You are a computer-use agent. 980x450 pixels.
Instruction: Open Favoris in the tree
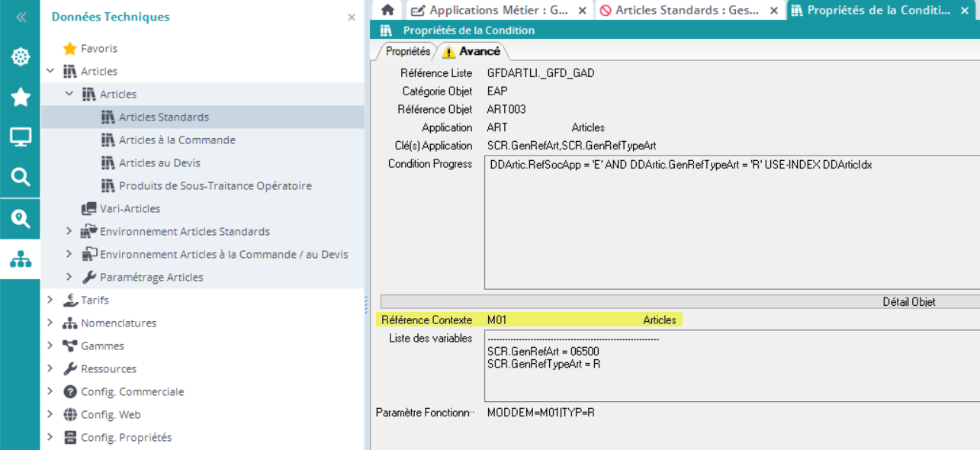pos(98,48)
